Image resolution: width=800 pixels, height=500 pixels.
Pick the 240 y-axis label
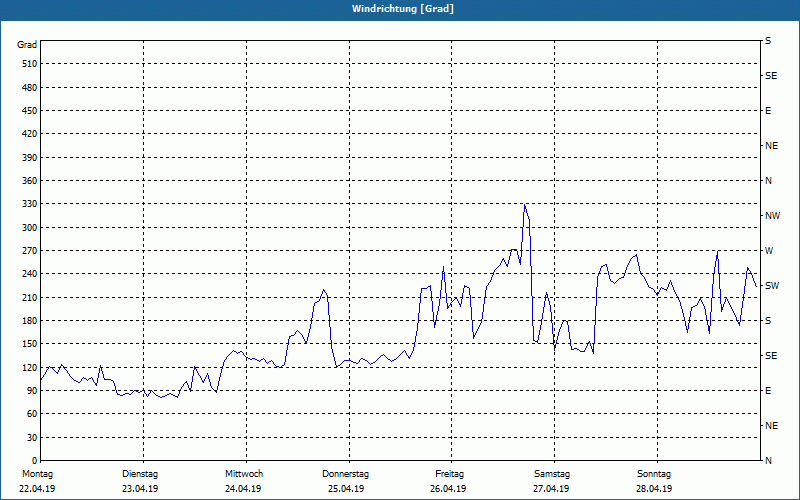tap(30, 273)
